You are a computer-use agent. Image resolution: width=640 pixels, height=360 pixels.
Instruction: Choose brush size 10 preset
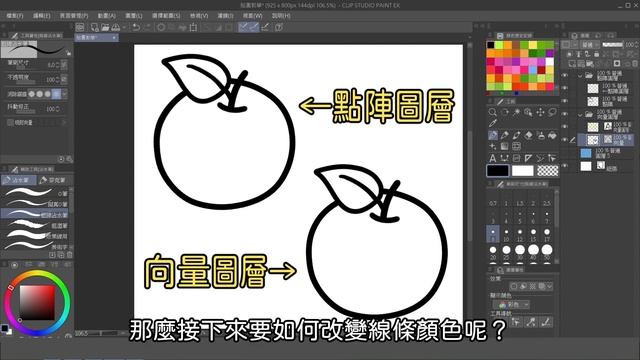coord(506,235)
